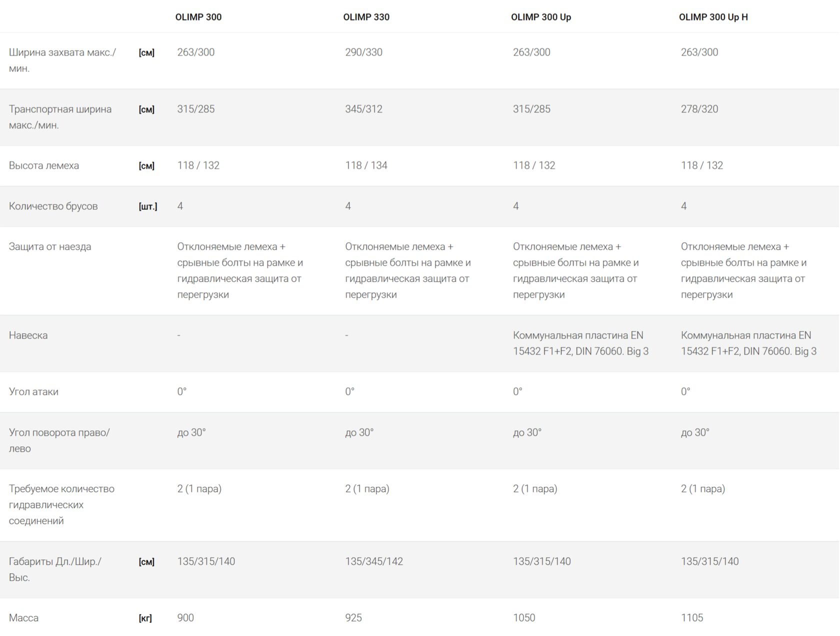Click the OLIMP 300 Up column header

coord(540,17)
